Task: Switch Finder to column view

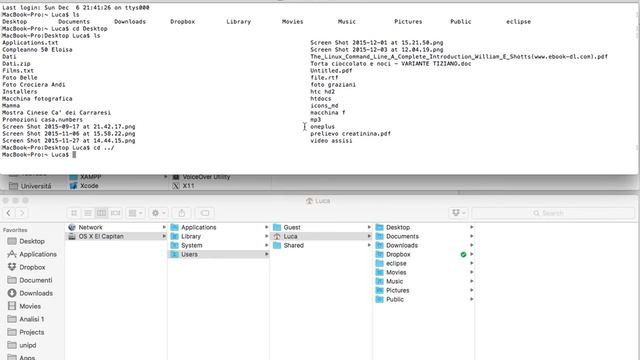Action: (101, 213)
